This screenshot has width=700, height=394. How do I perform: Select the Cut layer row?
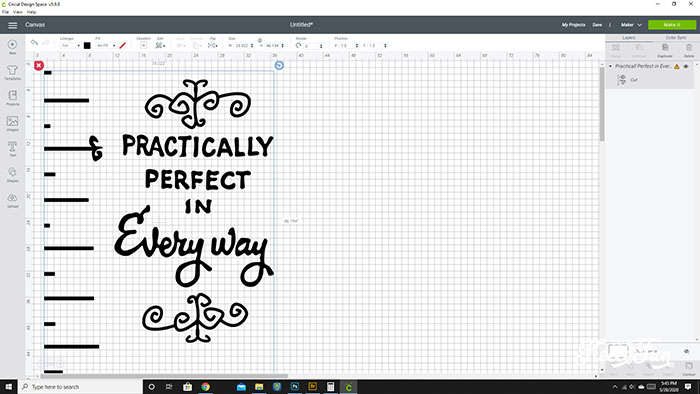[650, 80]
